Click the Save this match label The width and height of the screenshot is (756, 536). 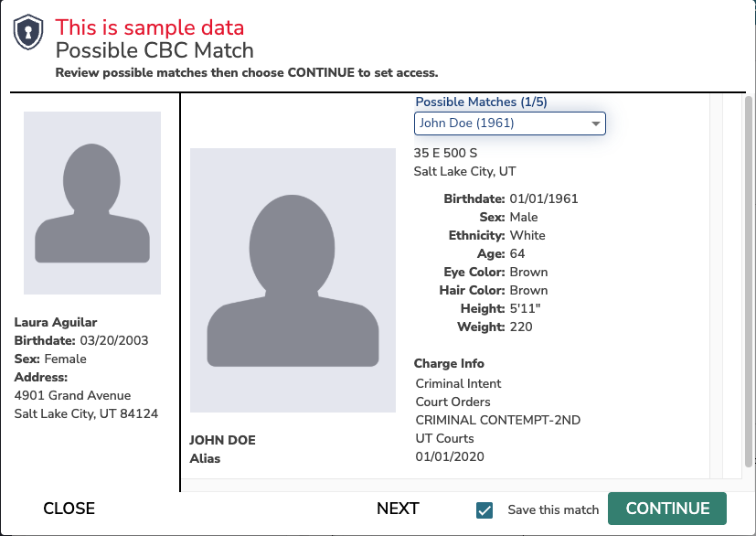coord(553,510)
